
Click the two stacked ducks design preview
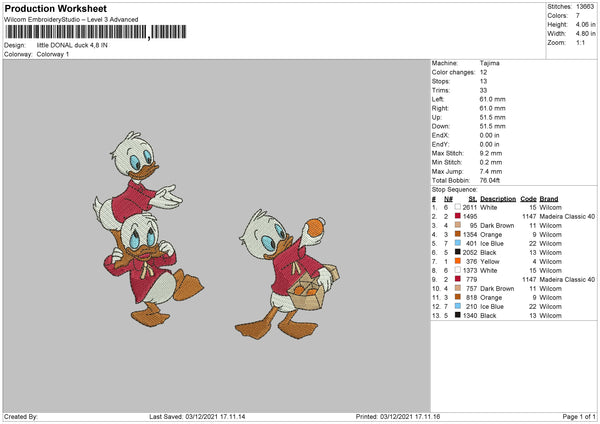pyautogui.click(x=147, y=229)
